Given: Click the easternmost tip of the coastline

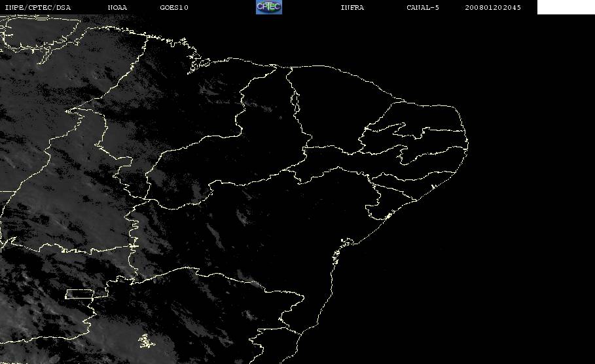Looking at the screenshot, I should click(x=468, y=144).
